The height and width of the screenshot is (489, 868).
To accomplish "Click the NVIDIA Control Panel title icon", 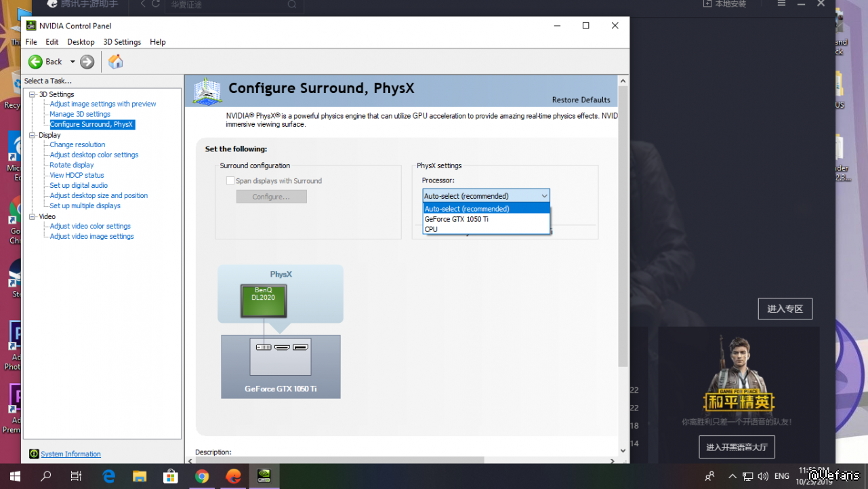I will pyautogui.click(x=31, y=26).
